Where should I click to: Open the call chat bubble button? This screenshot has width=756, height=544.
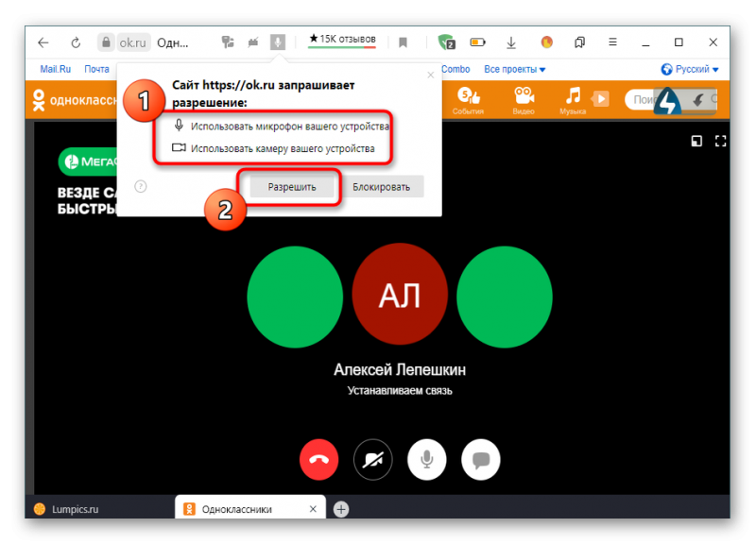tap(481, 460)
